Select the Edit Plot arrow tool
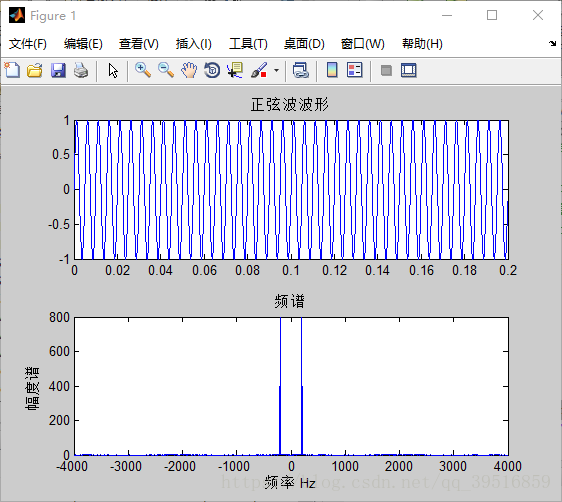Viewport: 562px width, 502px height. click(x=113, y=71)
